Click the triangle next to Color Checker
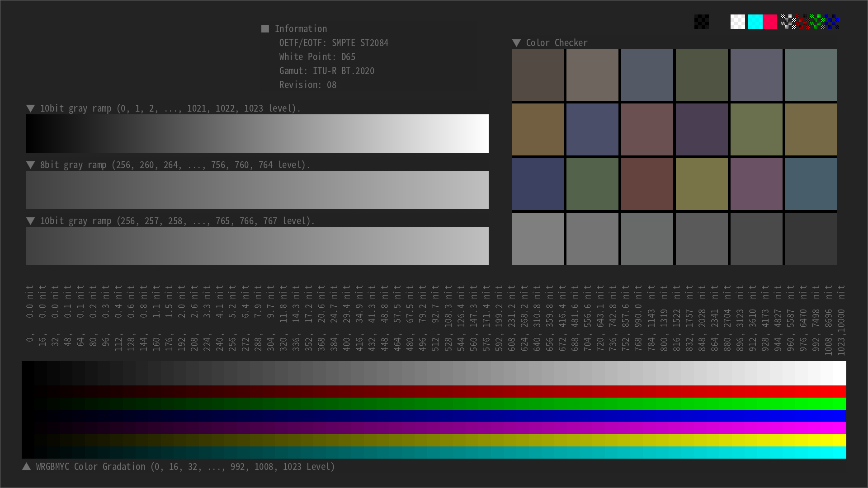The width and height of the screenshot is (868, 488). [516, 43]
